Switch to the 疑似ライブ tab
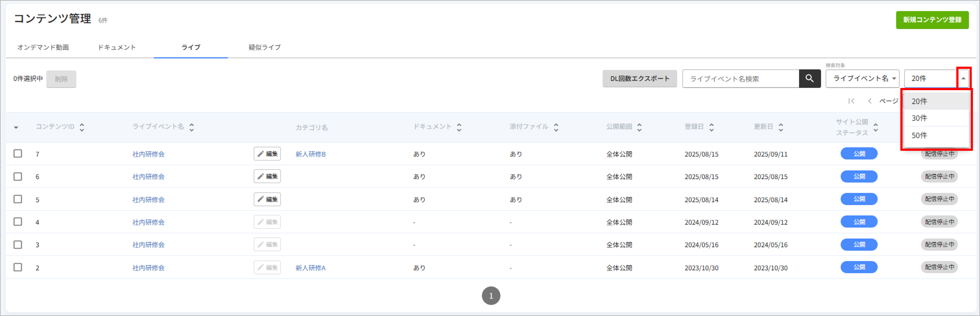980x316 pixels. click(x=265, y=47)
